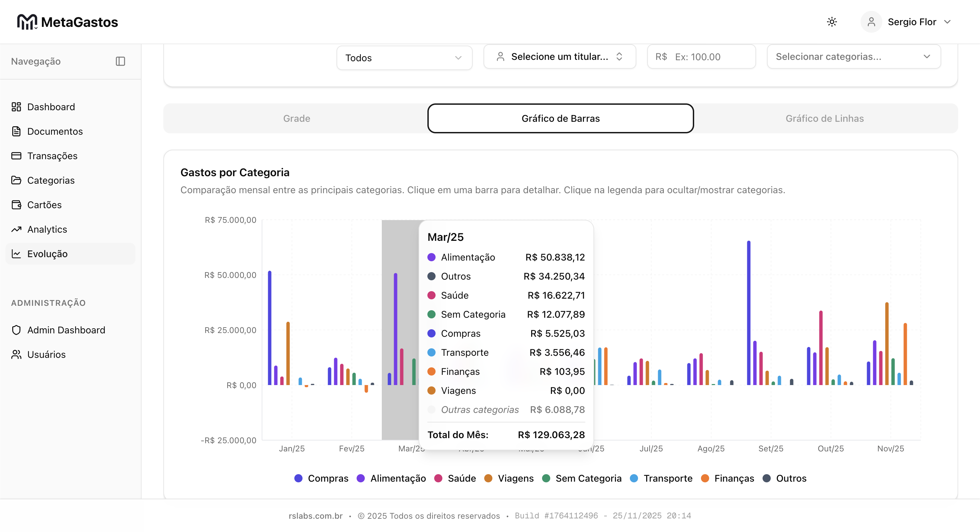Toggle the light/dark theme sun icon

[832, 22]
